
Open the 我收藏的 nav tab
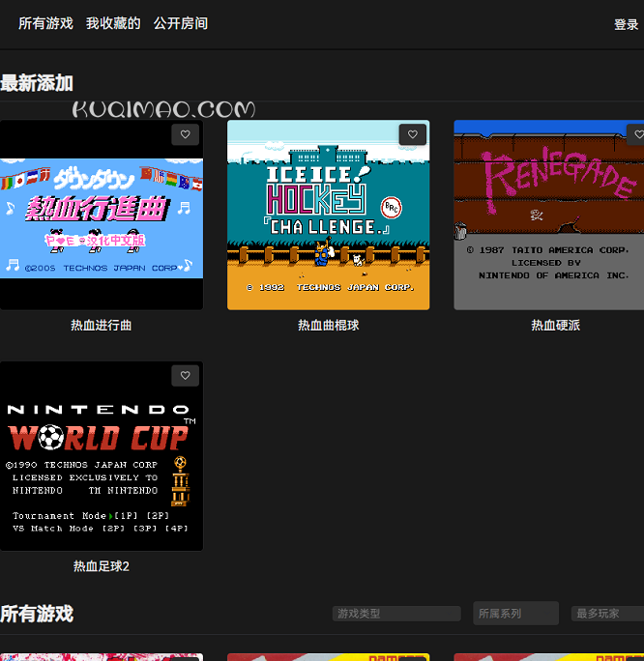[113, 23]
